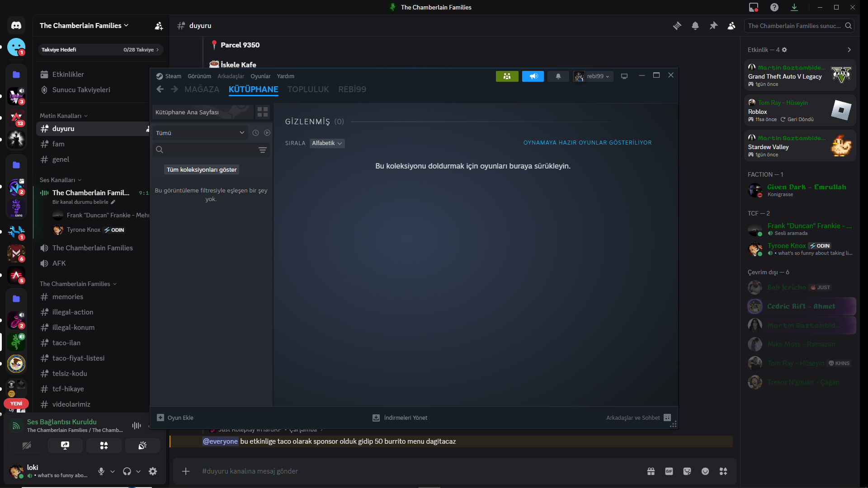The height and width of the screenshot is (488, 868).
Task: Go back in Steam navigation
Action: 160,89
